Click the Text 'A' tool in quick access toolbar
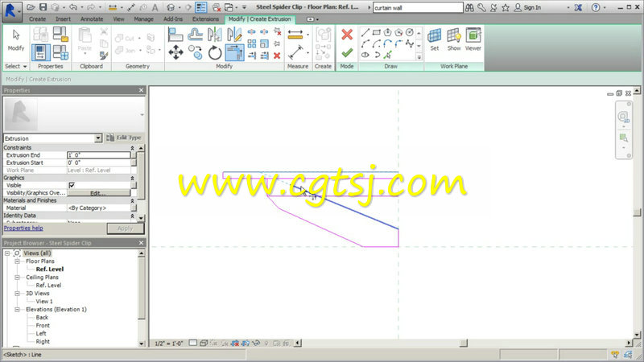The image size is (644, 362). (x=155, y=7)
